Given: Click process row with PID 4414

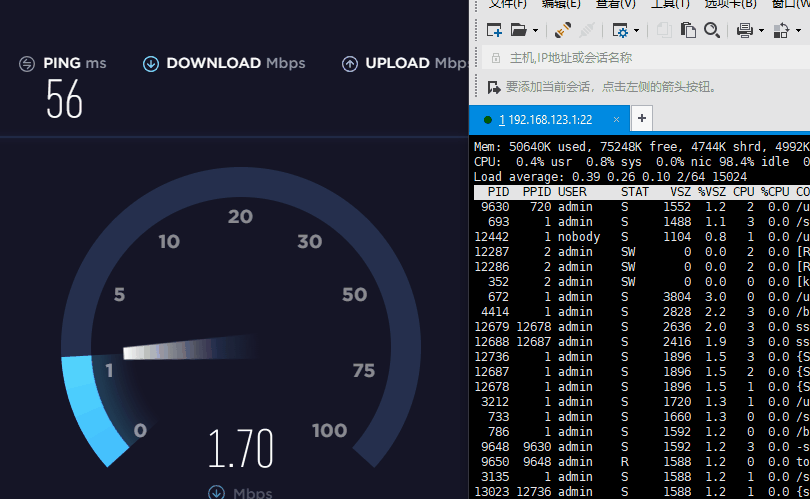Looking at the screenshot, I should click(x=642, y=312).
